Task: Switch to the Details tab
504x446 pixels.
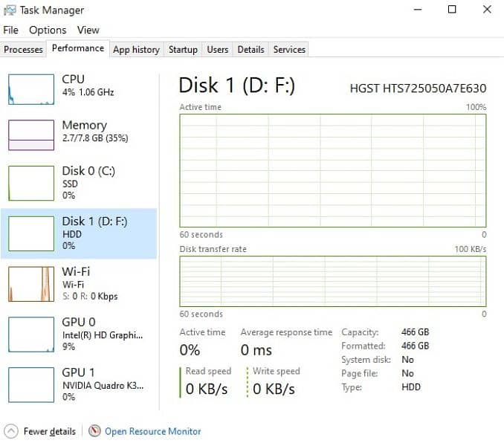Action: (251, 50)
